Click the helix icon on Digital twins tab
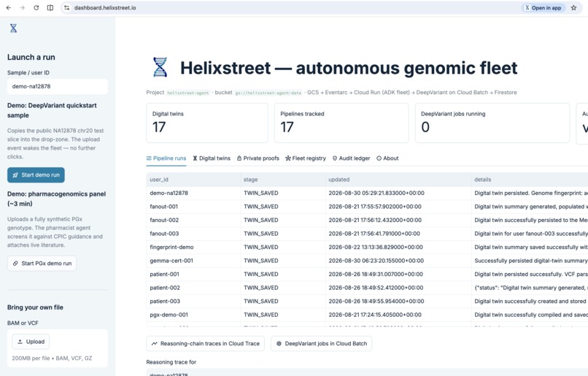Image resolution: width=588 pixels, height=376 pixels. click(195, 158)
